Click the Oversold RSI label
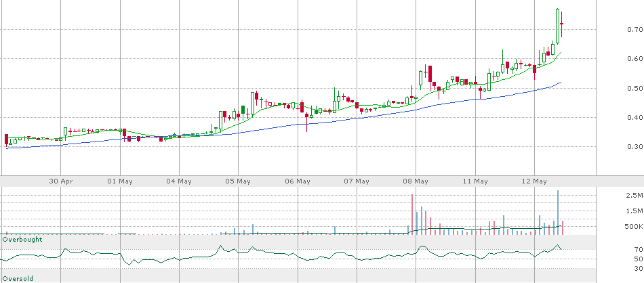Screen dimensions: 644x283 18,278
